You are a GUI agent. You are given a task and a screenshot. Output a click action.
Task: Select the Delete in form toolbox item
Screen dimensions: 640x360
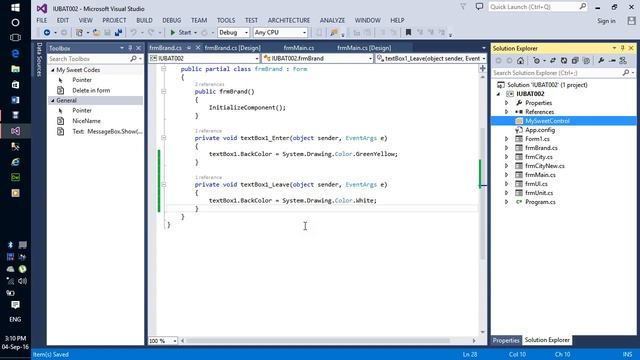[x=91, y=90]
